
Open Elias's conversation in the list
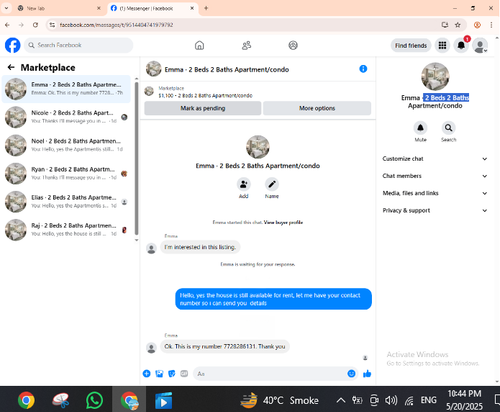click(x=66, y=202)
